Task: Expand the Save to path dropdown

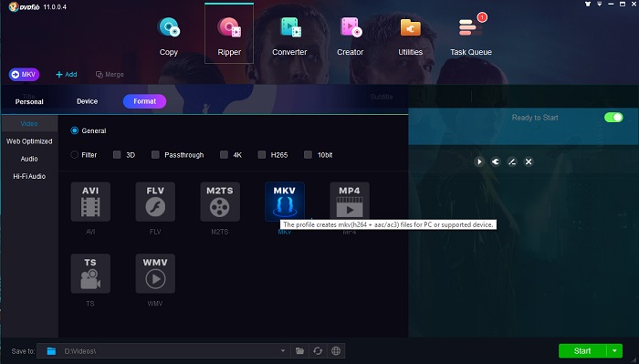Action: (x=283, y=351)
